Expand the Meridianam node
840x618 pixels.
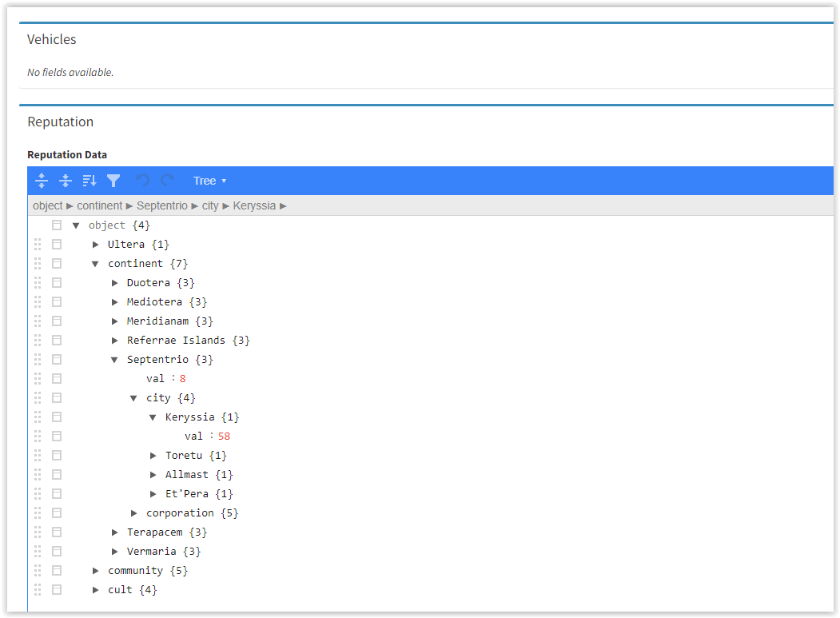tap(114, 321)
